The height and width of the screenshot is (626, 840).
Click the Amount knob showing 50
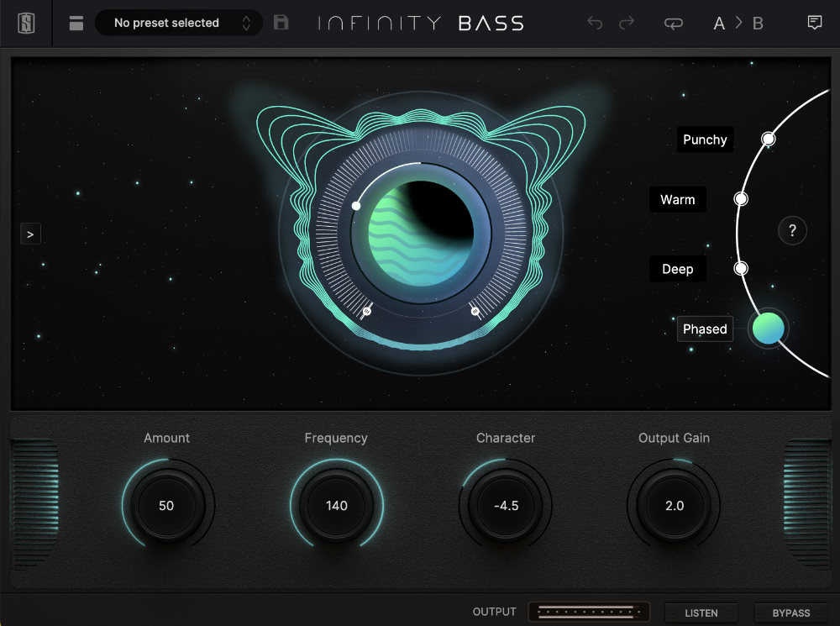click(x=167, y=505)
